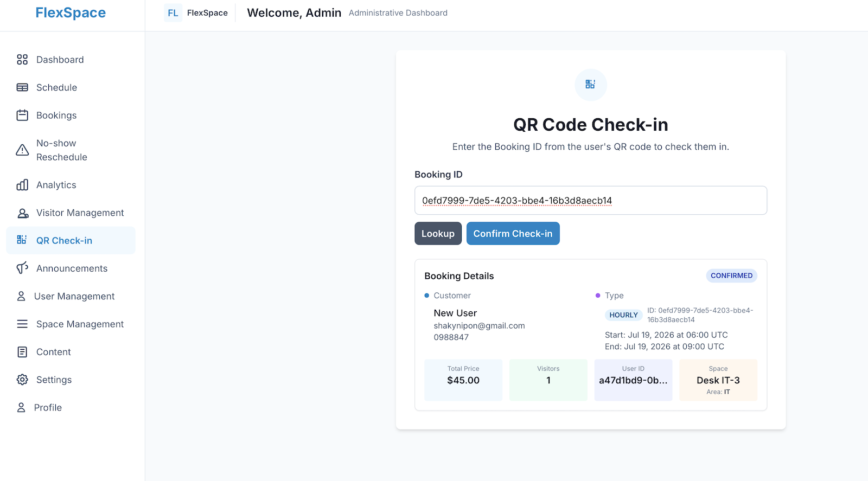Image resolution: width=868 pixels, height=481 pixels.
Task: Click the customer name New User
Action: [x=455, y=313]
